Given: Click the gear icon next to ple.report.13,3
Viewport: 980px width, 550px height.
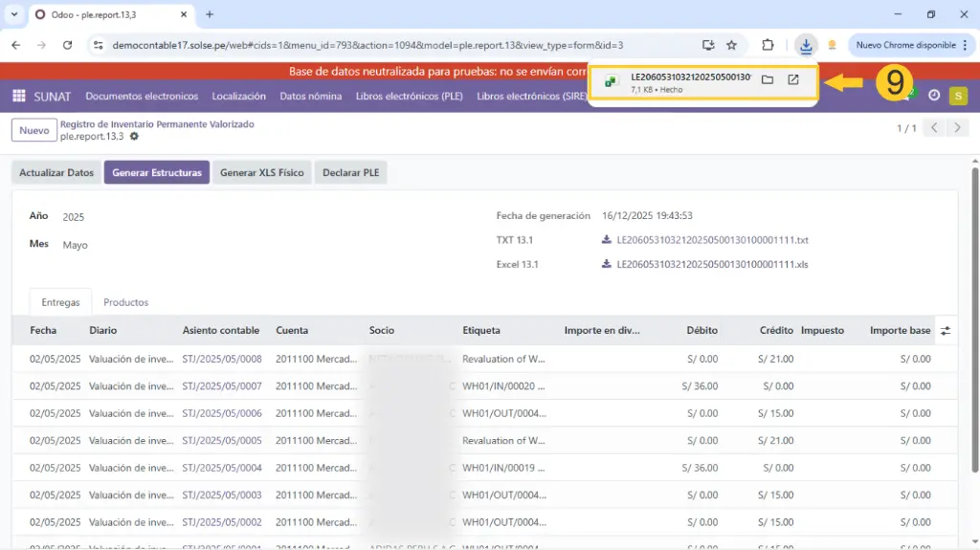Looking at the screenshot, I should (x=134, y=137).
